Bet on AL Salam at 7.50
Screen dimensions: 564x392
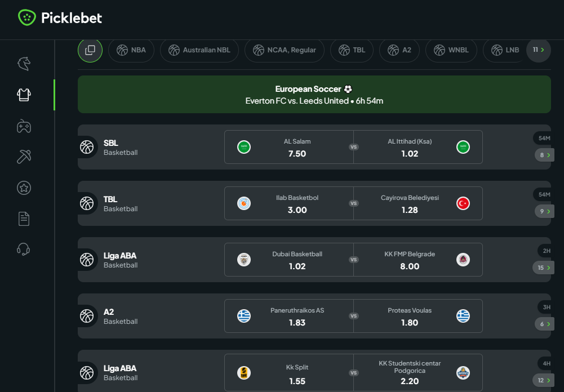click(289, 147)
